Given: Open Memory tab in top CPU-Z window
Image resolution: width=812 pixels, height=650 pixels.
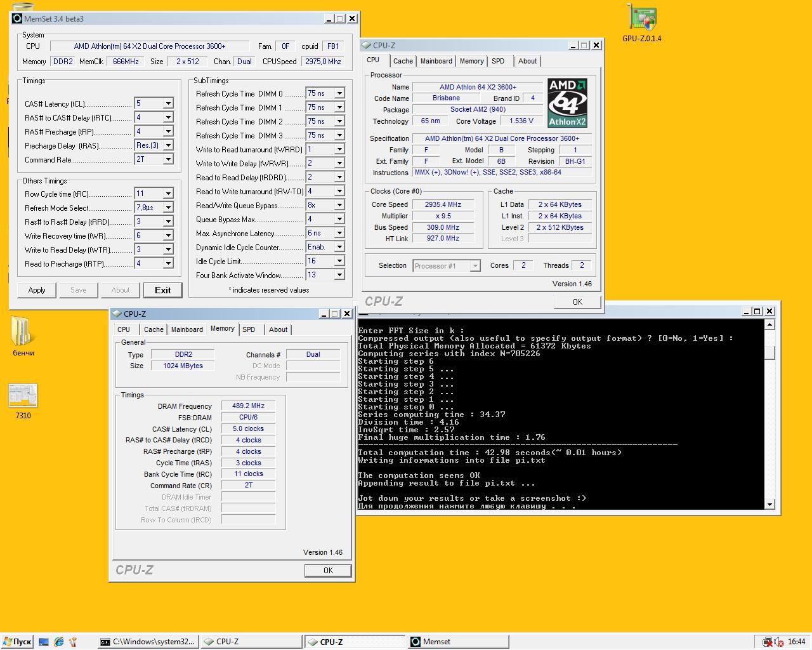Looking at the screenshot, I should (471, 61).
